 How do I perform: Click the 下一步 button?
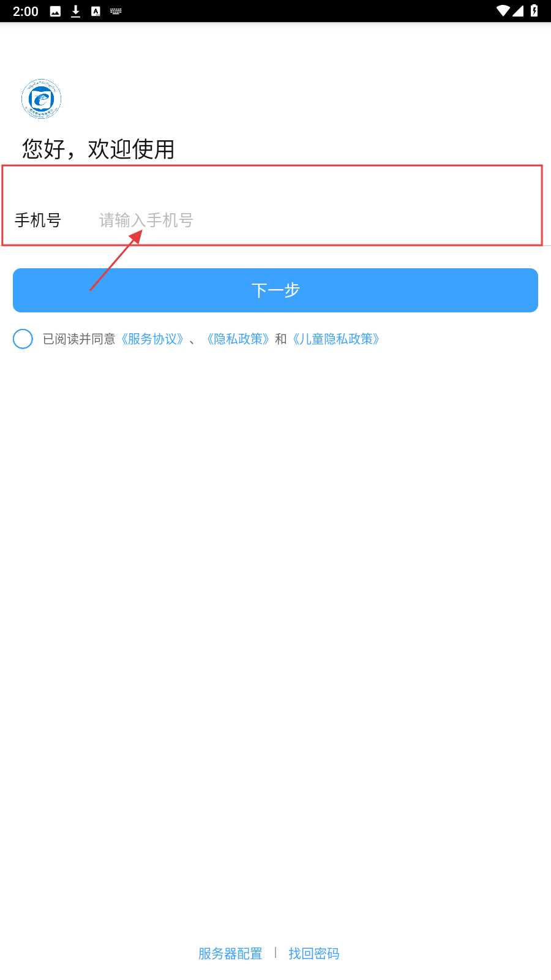[x=275, y=290]
